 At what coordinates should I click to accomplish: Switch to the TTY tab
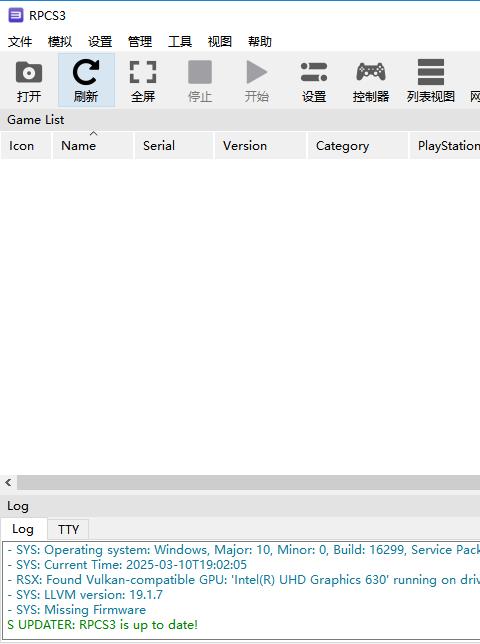click(x=68, y=529)
